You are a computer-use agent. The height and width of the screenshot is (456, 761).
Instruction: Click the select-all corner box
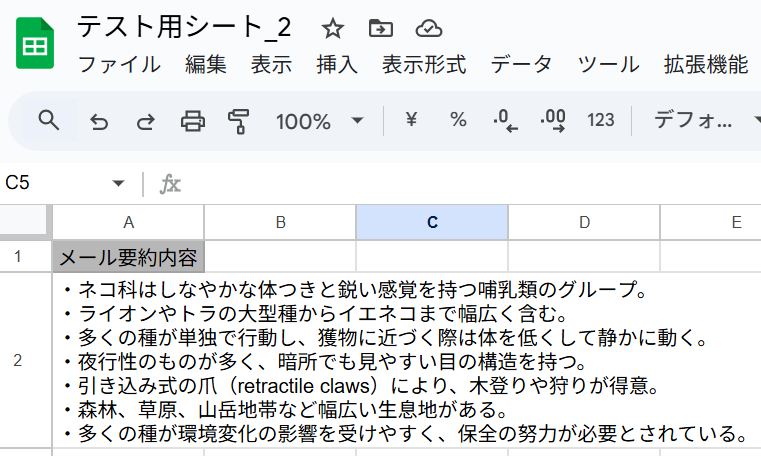pyautogui.click(x=24, y=222)
